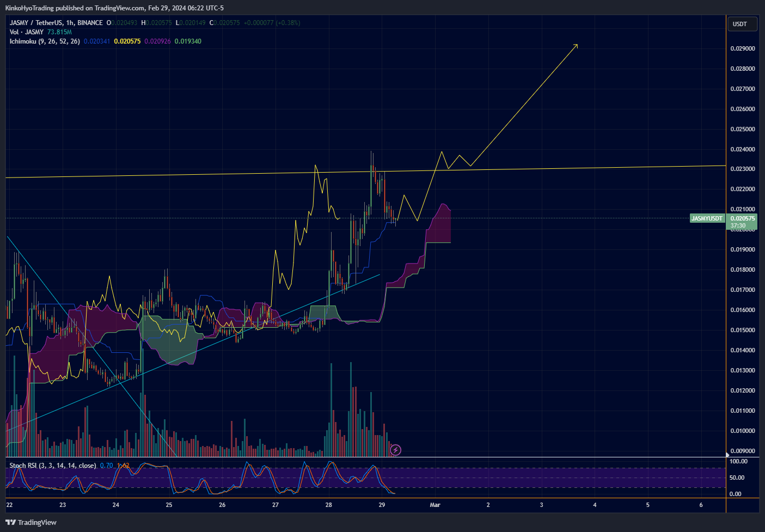Image resolution: width=765 pixels, height=532 pixels.
Task: Click the TradingView logo at the bottom
Action: (x=31, y=522)
